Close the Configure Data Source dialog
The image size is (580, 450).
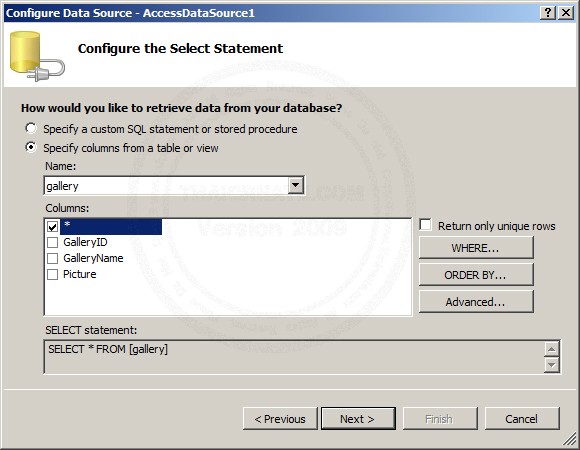(x=566, y=13)
